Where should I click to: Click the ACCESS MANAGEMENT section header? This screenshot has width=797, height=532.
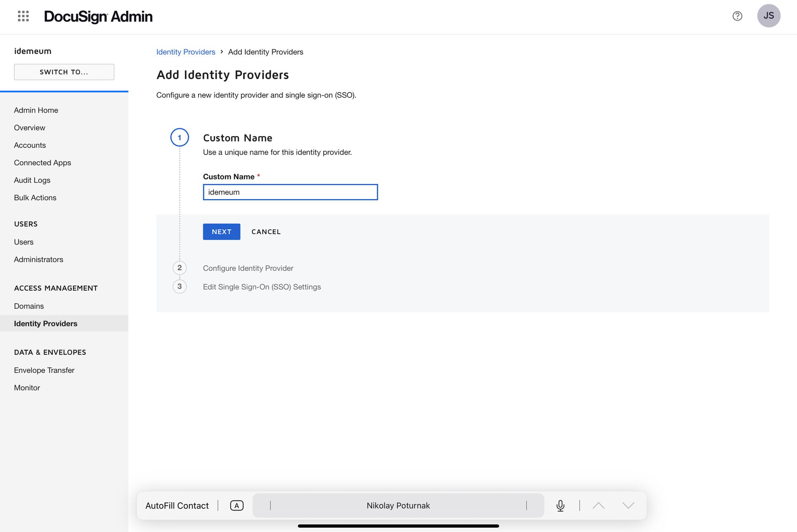point(56,288)
